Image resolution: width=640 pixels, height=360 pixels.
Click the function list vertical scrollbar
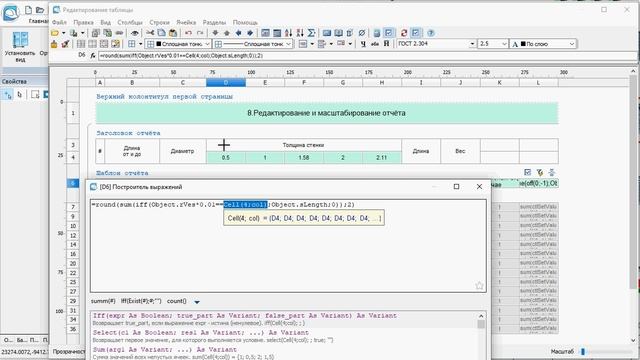point(481,336)
